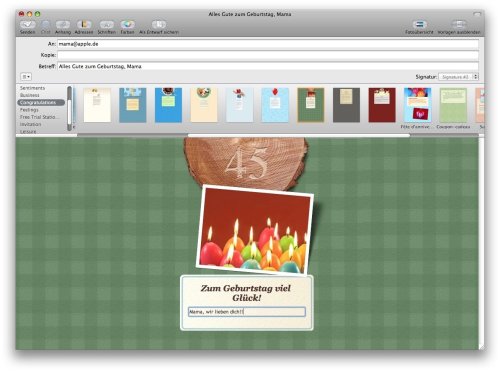The image size is (500, 371).
Task: Click Vorlagen ausblenden to hide stationery
Action: 459,27
